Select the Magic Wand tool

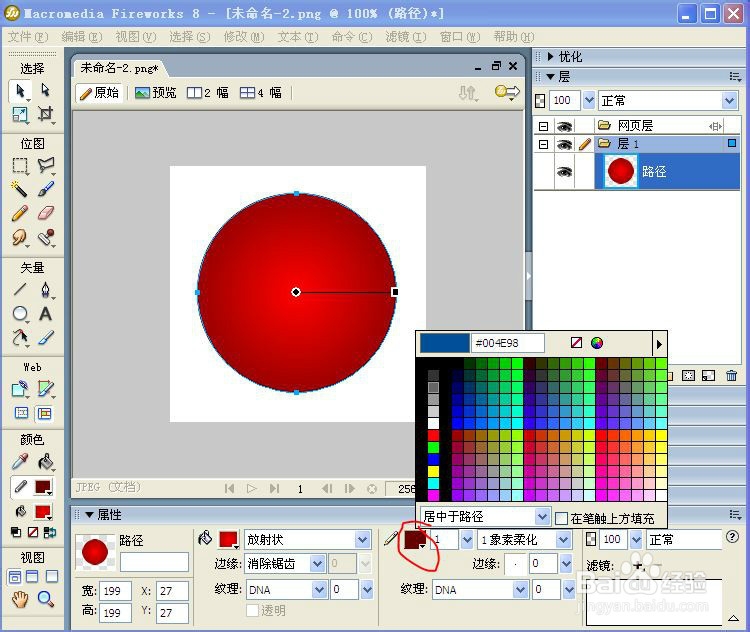point(20,188)
